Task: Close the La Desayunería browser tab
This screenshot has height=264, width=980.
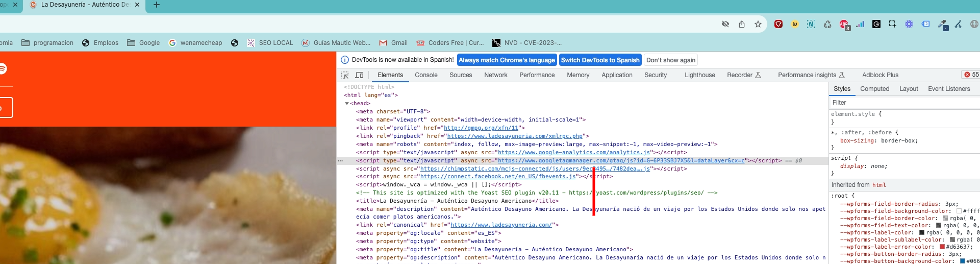Action: pos(137,5)
